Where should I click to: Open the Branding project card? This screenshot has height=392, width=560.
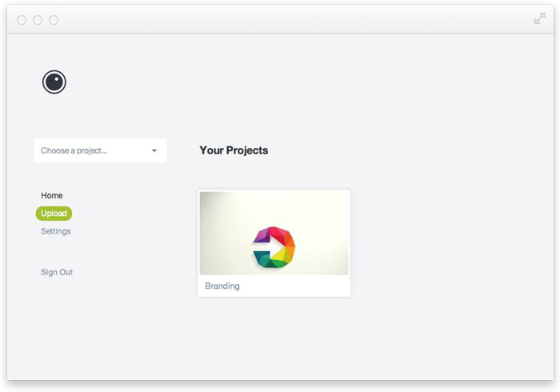click(274, 232)
